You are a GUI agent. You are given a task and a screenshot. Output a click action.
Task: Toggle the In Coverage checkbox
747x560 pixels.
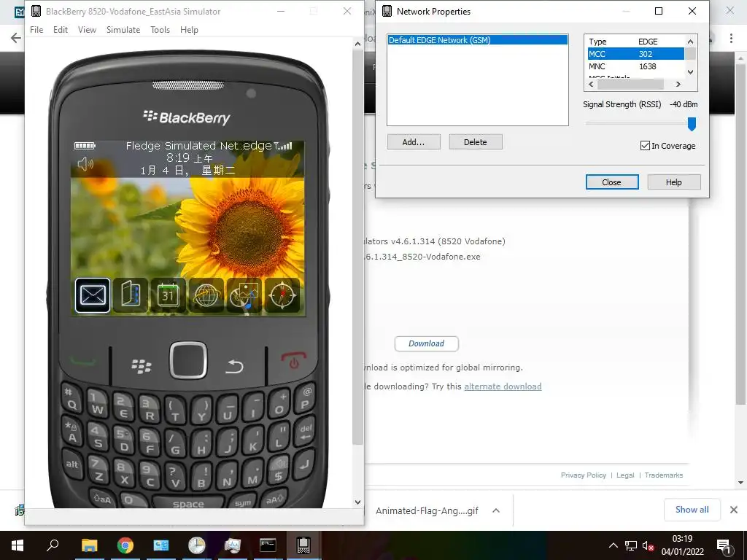click(x=645, y=146)
